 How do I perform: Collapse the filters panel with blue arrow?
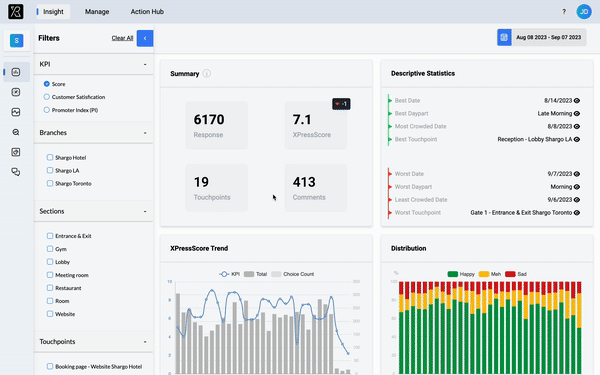tap(145, 38)
